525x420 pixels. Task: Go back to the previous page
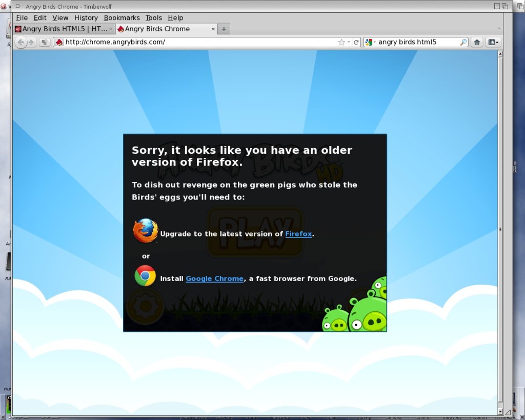[x=21, y=42]
